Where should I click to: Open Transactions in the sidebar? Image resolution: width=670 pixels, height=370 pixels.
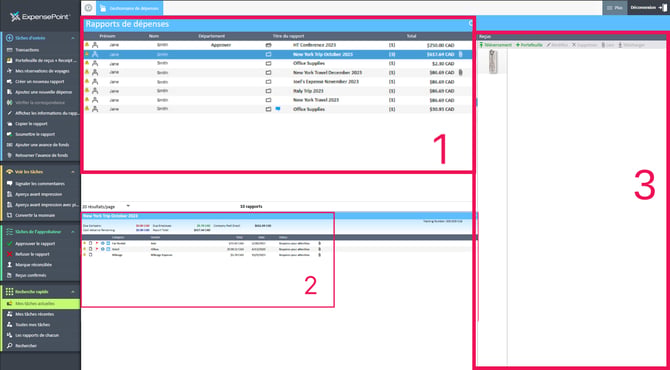27,50
